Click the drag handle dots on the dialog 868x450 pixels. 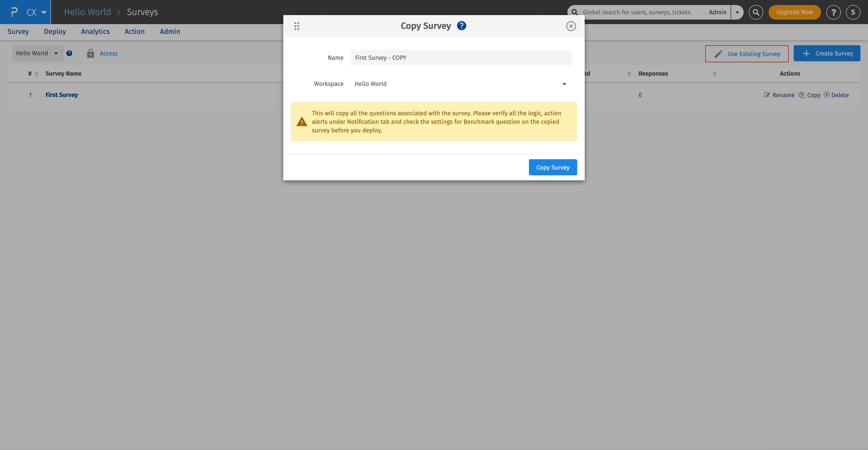coord(297,26)
